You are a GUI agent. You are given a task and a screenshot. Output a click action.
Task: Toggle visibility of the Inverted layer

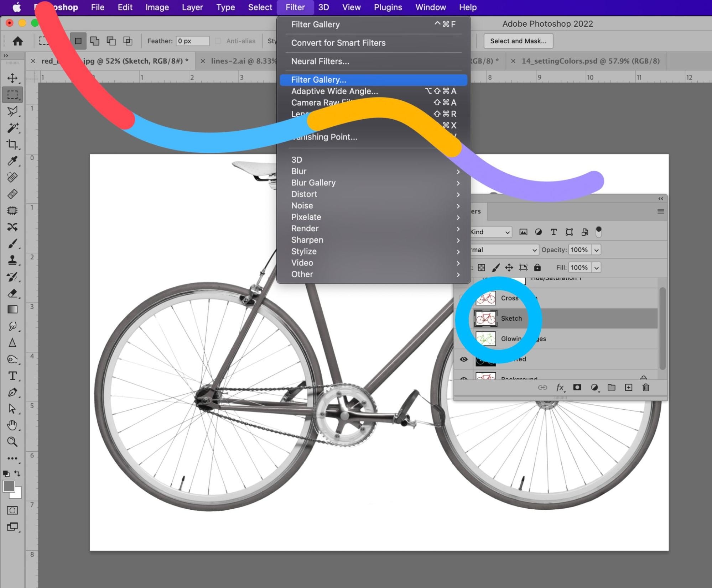pos(463,359)
